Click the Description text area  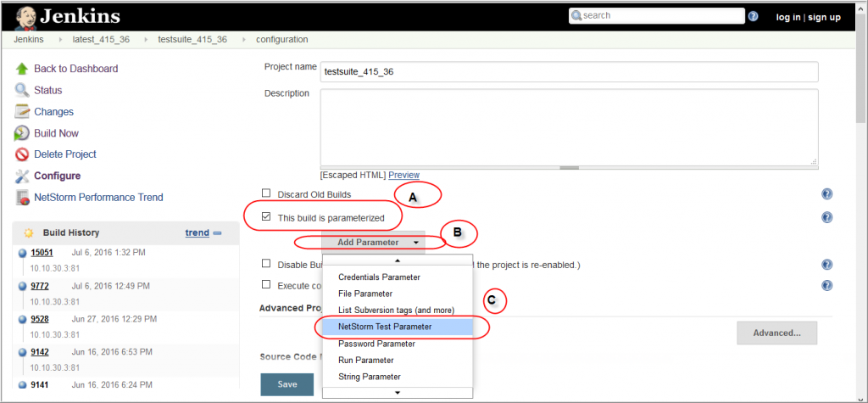(569, 127)
